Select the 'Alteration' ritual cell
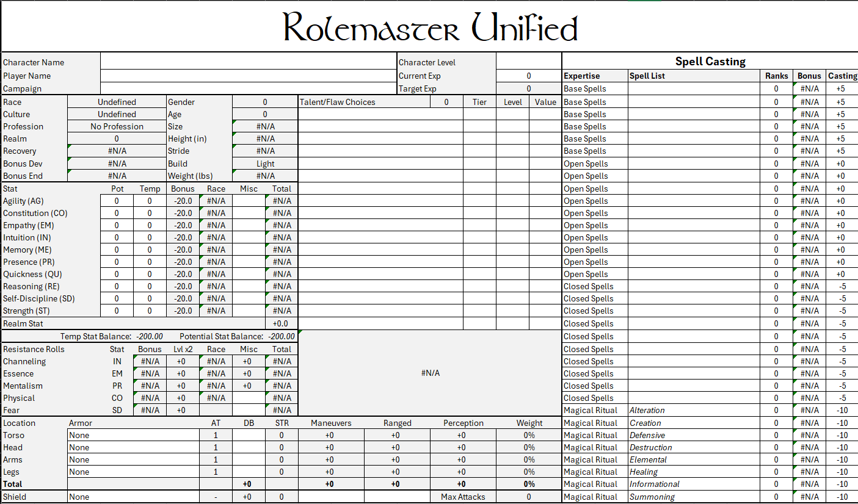Screen dimensions: 858x504 (694, 410)
